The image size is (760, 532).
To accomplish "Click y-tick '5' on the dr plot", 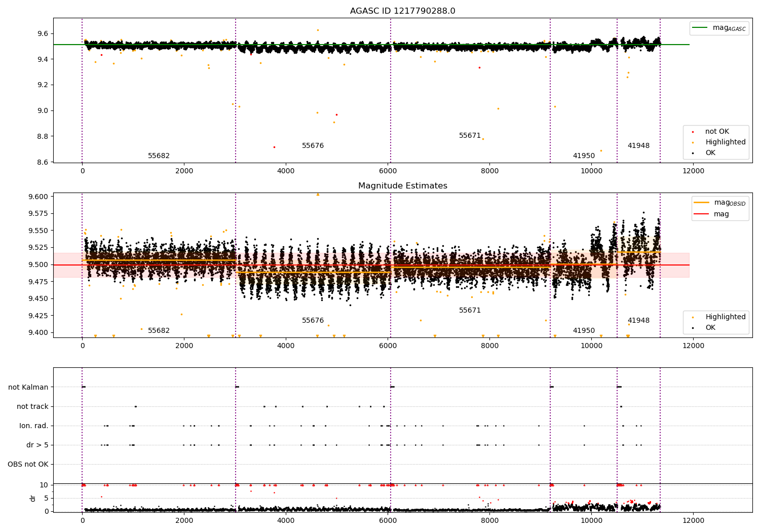I will coord(46,499).
